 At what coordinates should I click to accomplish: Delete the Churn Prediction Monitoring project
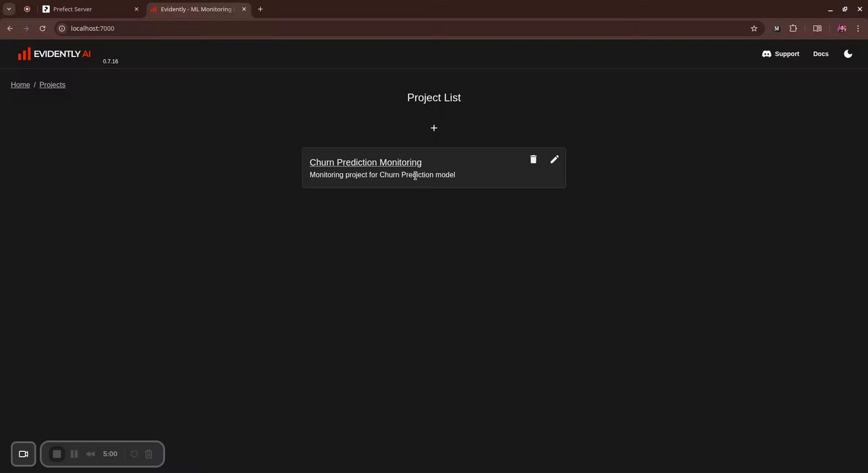(x=533, y=160)
